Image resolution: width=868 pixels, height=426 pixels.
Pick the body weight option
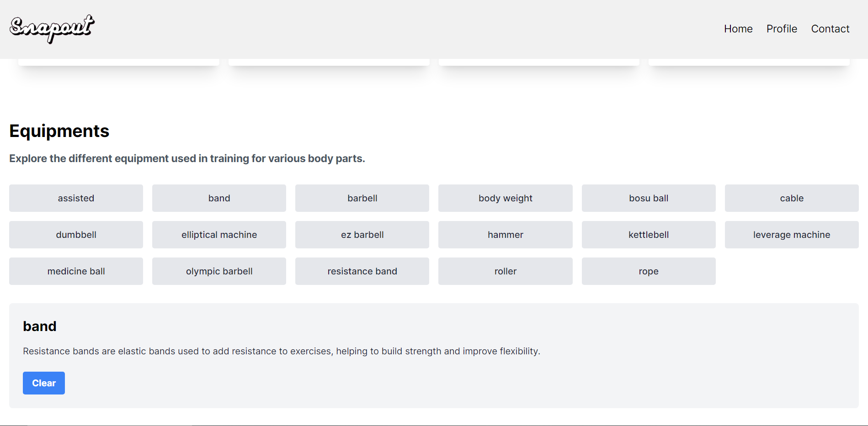click(505, 198)
